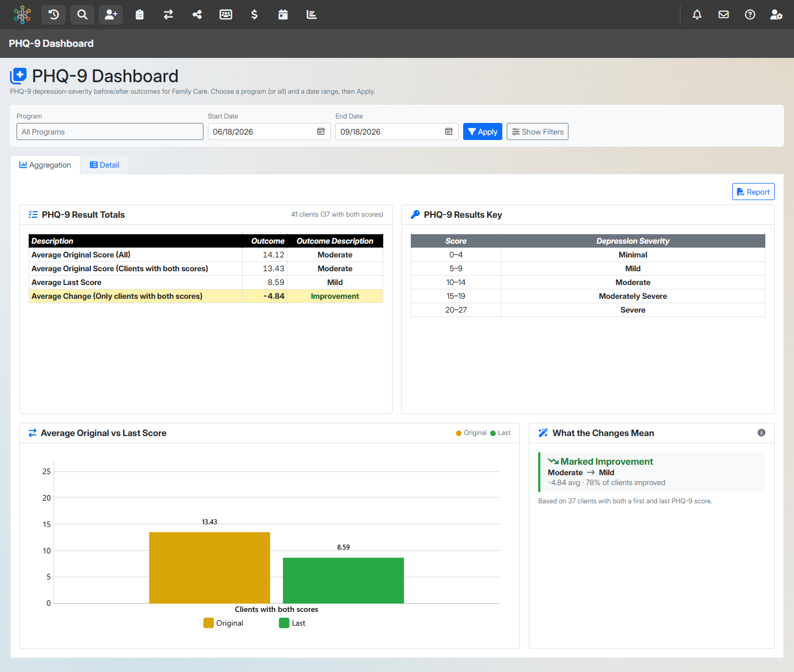Open the dollar sign billing icon
The height and width of the screenshot is (672, 794).
[x=254, y=15]
